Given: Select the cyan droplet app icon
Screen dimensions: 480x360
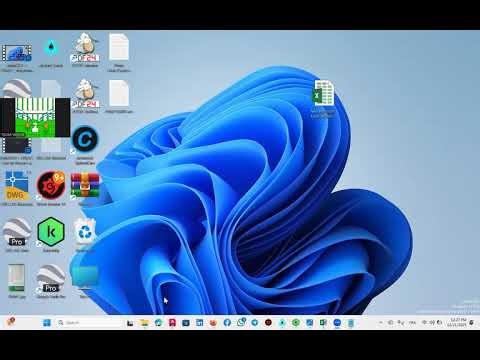Looking at the screenshot, I should [51, 48].
